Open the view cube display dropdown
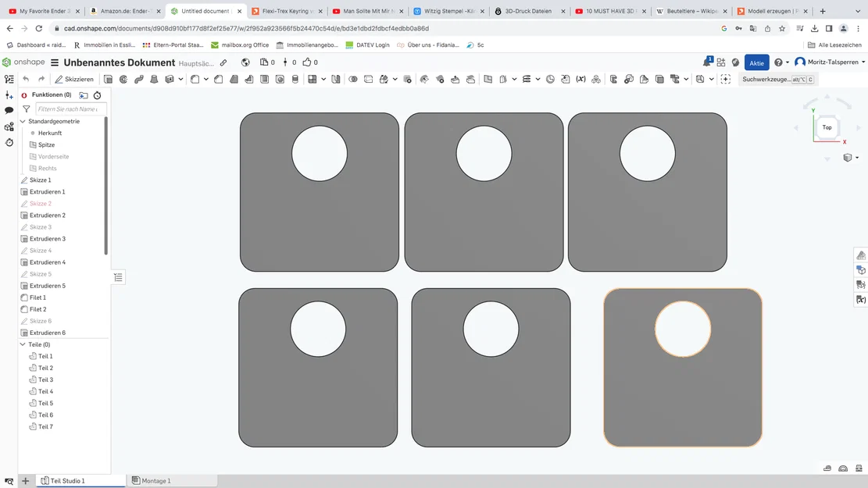This screenshot has height=488, width=868. pos(850,158)
